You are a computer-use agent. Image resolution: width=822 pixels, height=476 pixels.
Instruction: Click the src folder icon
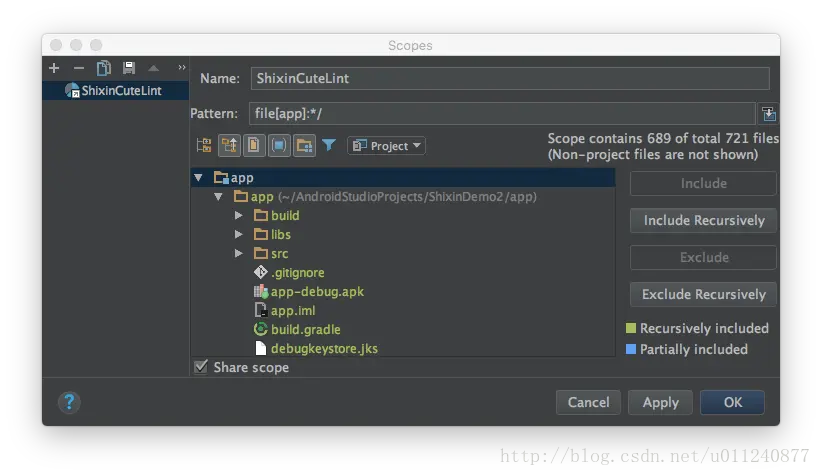[x=261, y=253]
